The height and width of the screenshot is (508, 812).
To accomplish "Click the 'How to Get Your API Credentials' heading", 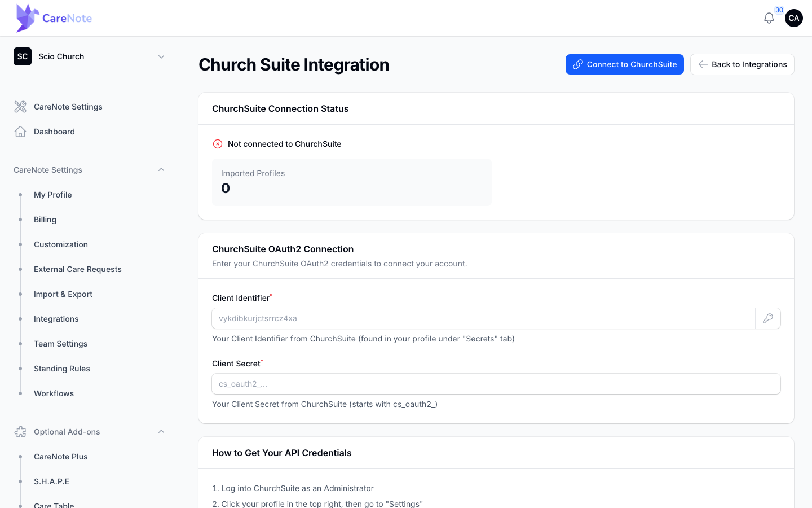I will point(282,453).
